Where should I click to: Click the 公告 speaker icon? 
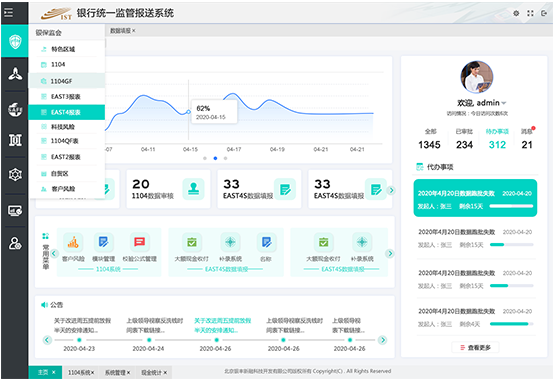(x=44, y=305)
